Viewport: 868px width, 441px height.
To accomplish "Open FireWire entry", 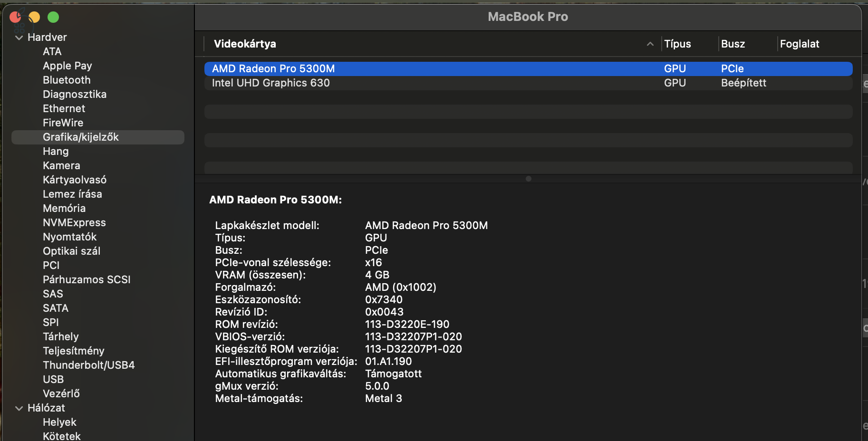I will (63, 123).
